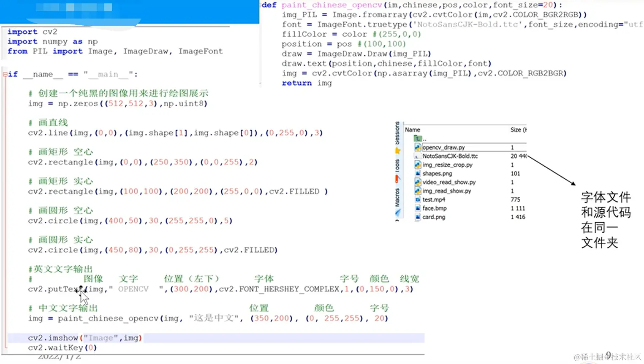Image resolution: width=644 pixels, height=364 pixels.
Task: Click the 'fillColor = color' line
Action: click(x=351, y=34)
